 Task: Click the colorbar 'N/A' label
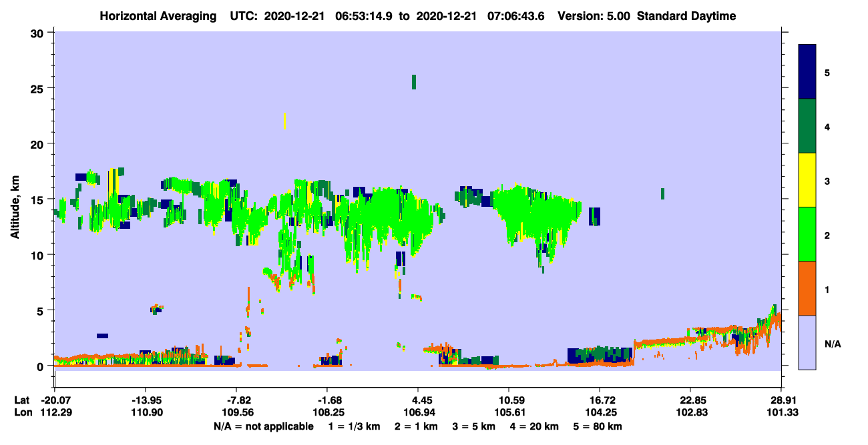pos(833,344)
